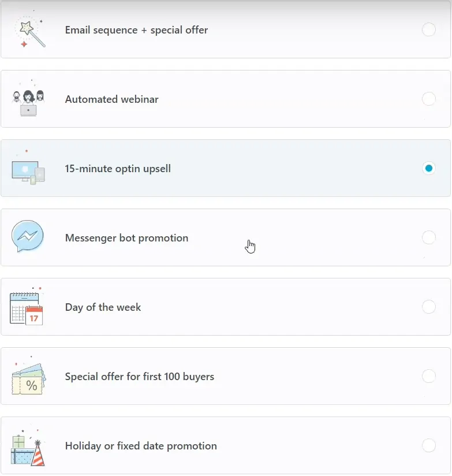Viewport: 452px width, 476px height.
Task: Click the party hat and gifts icon
Action: (x=28, y=448)
